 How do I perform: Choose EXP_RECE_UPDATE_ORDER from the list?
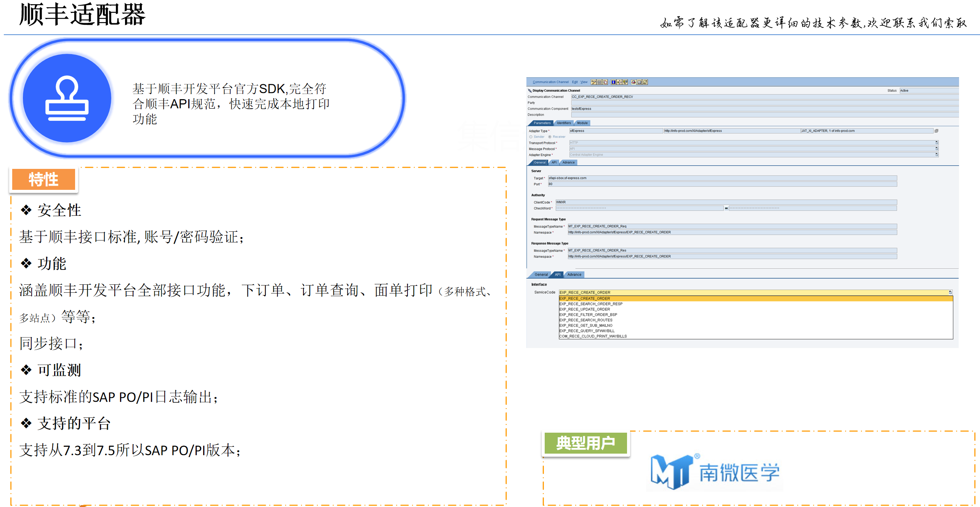coord(755,309)
